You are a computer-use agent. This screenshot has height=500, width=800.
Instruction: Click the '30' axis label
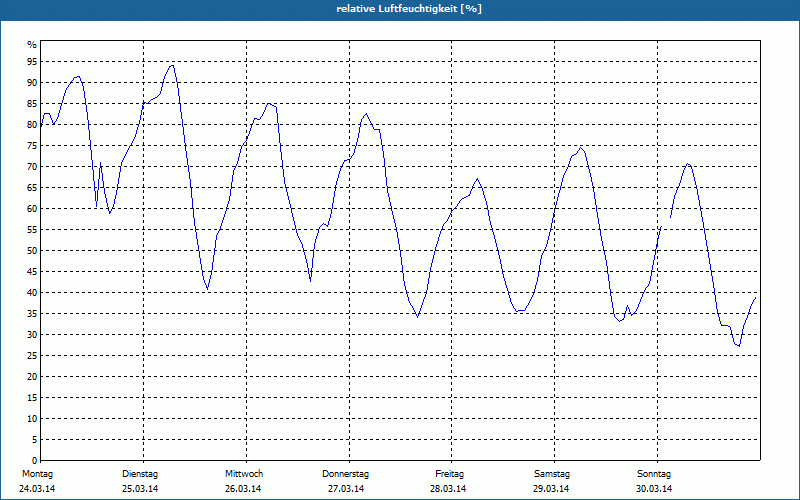coord(32,335)
